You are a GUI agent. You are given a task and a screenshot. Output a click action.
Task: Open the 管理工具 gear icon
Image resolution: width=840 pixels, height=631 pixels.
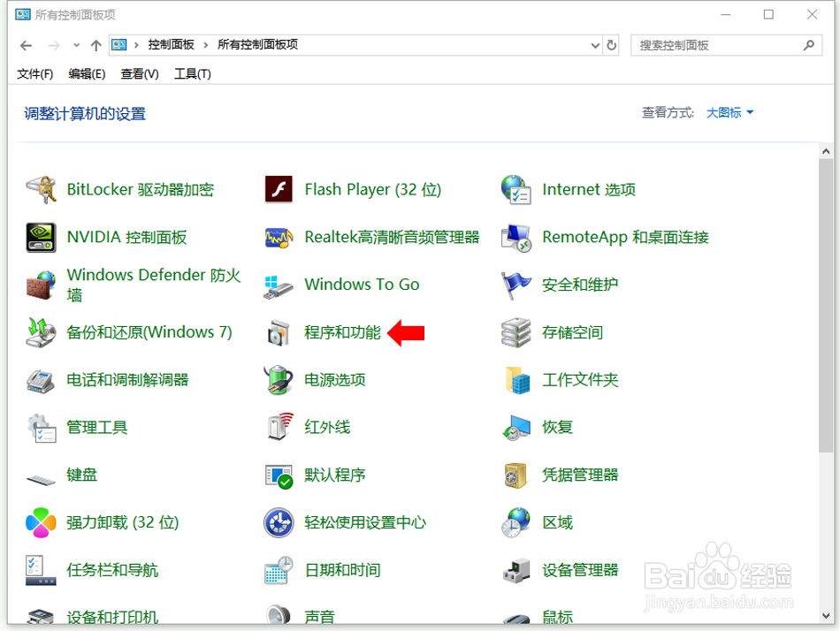(x=41, y=428)
